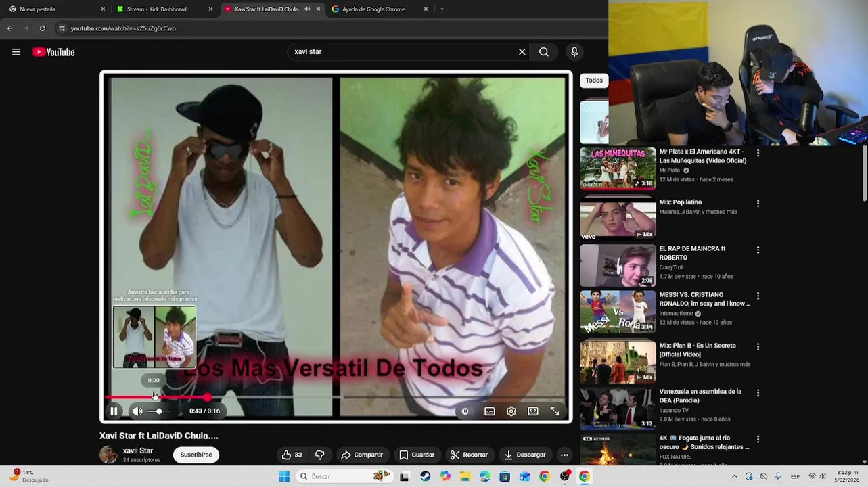868x487 pixels.
Task: Click the Recortar clip button
Action: pos(469,455)
